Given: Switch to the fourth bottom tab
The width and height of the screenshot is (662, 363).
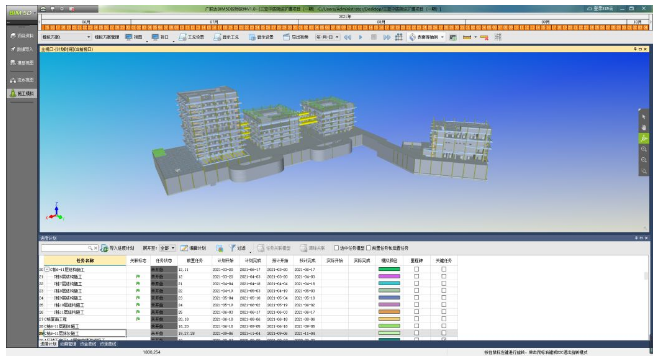Looking at the screenshot, I should [108, 344].
